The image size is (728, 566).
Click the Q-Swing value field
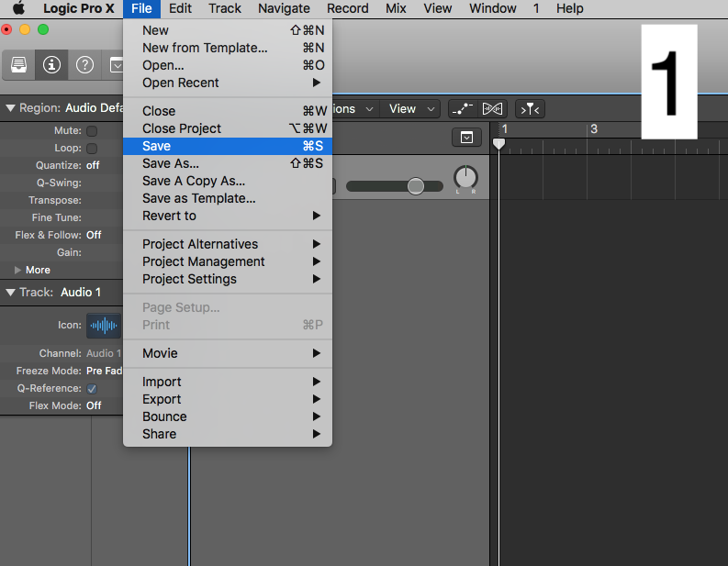(104, 183)
